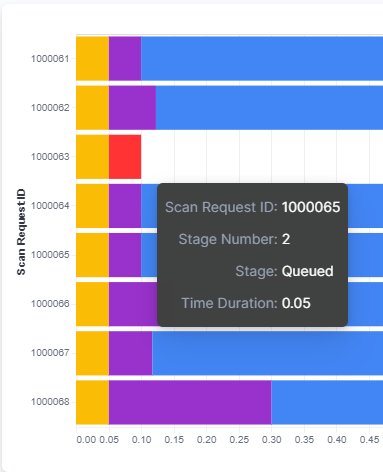
Task: Click the red segment of scan 1000063
Action: pos(125,157)
